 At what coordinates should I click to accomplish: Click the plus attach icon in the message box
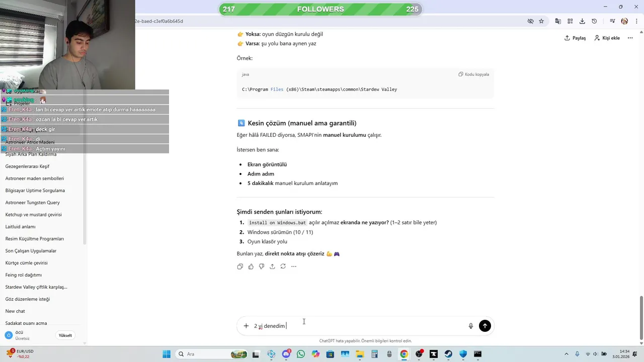(x=246, y=326)
